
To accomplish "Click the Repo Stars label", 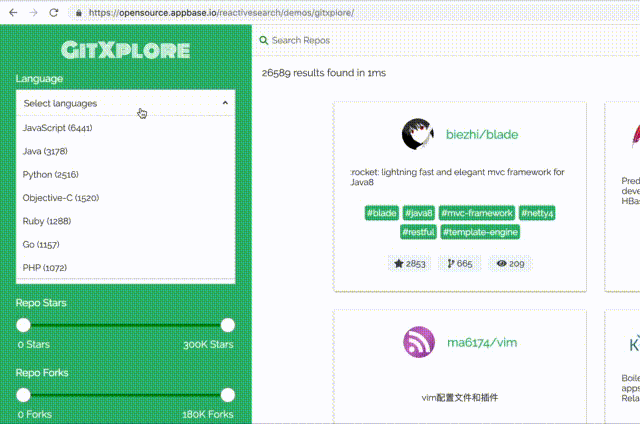I will point(41,303).
